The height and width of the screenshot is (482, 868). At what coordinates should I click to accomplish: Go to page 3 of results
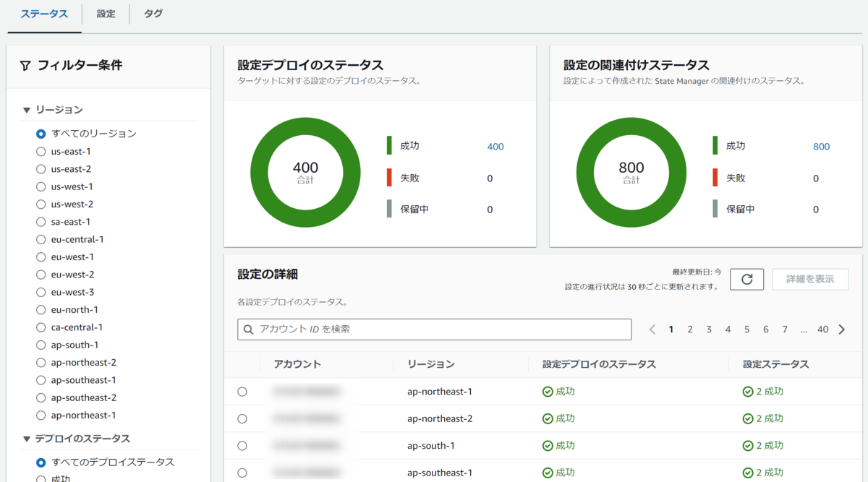point(709,330)
